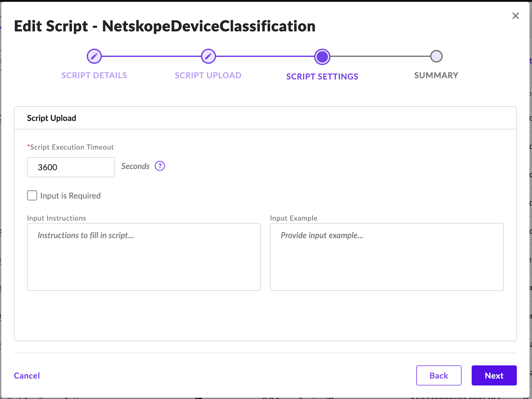Click the Back button
Viewport: 532px width, 399px height.
(x=439, y=375)
